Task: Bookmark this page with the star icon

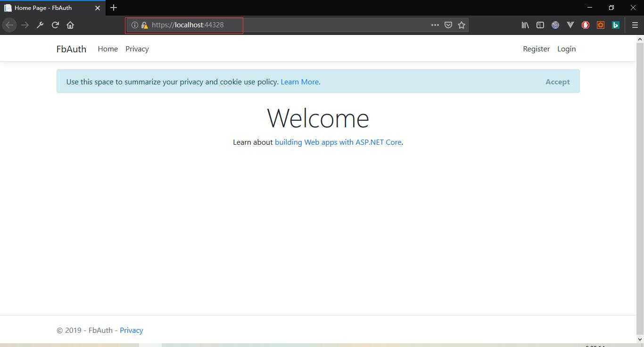Action: (x=462, y=25)
